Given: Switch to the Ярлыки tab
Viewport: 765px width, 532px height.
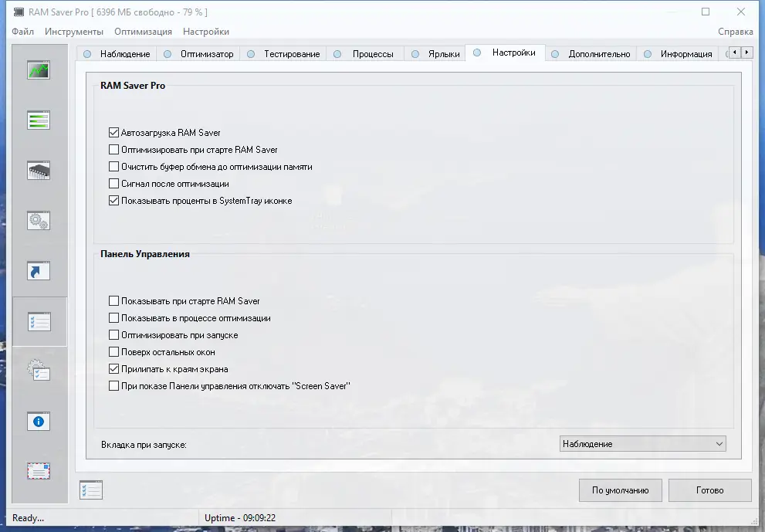Looking at the screenshot, I should pos(435,54).
